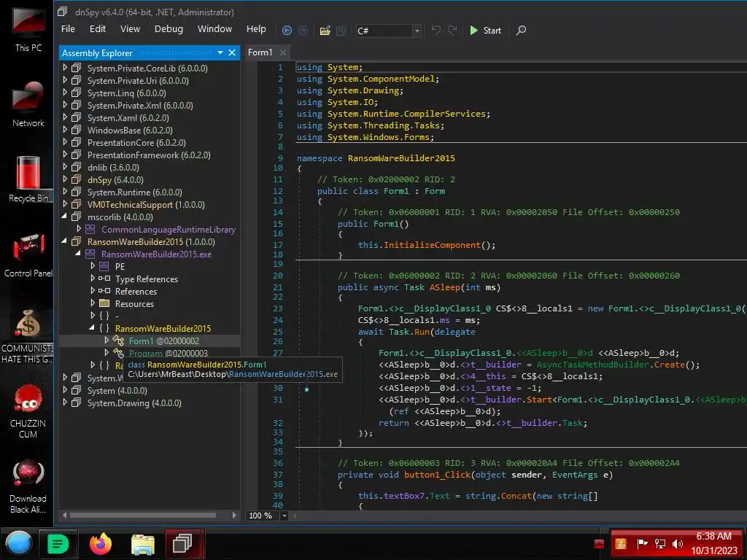Click the Undo toolbar icon
The width and height of the screenshot is (747, 560).
coord(436,30)
